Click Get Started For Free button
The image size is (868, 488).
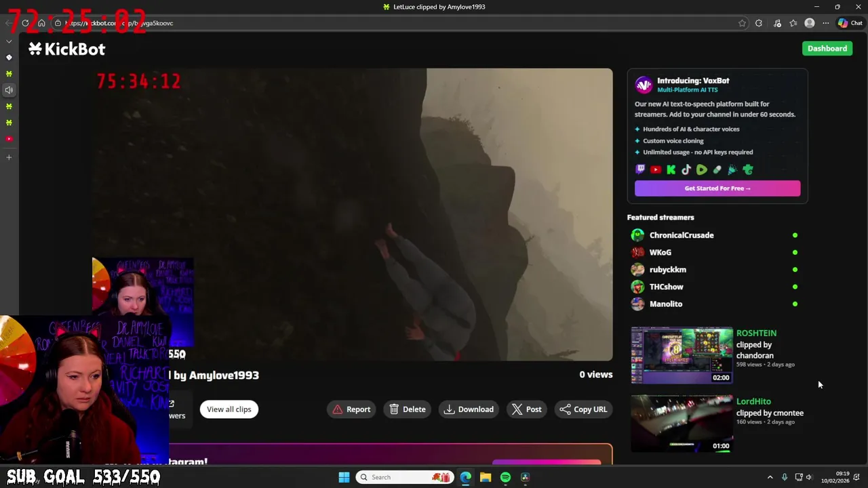click(717, 188)
